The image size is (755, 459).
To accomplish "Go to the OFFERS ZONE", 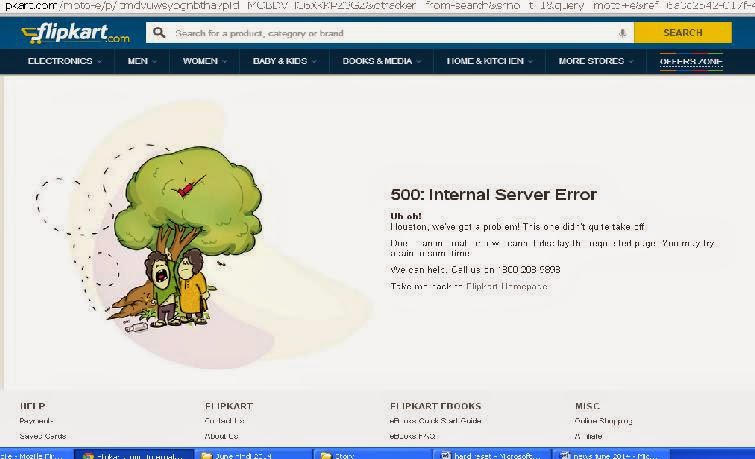I will (691, 62).
